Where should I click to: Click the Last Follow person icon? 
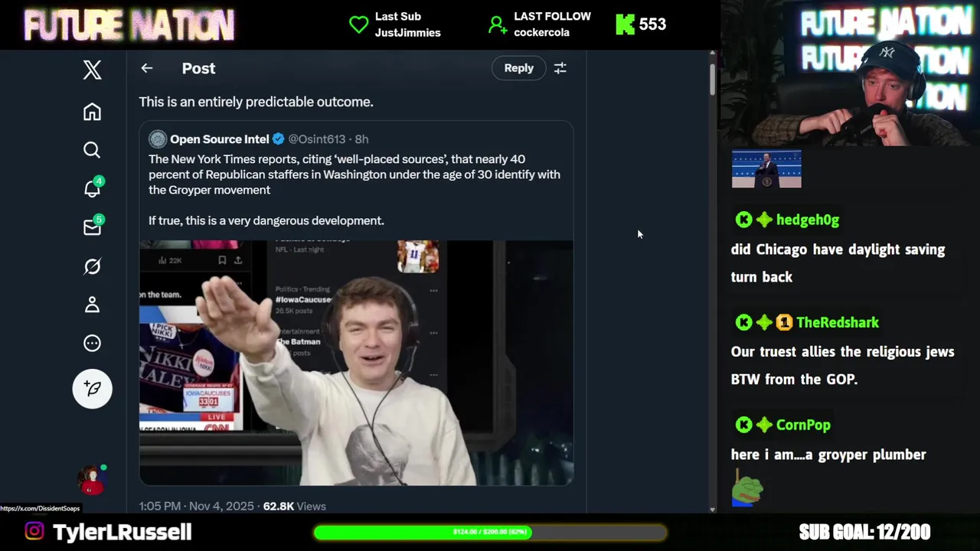[x=498, y=25]
